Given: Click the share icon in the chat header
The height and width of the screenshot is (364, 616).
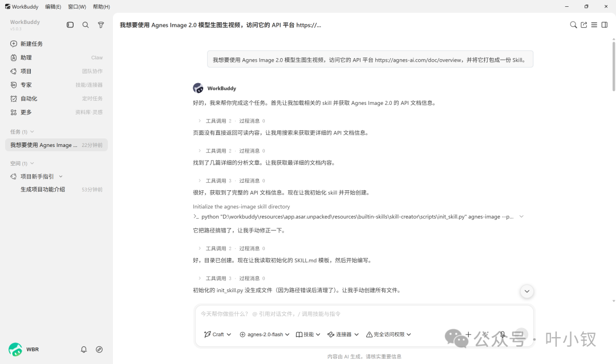Looking at the screenshot, I should tap(584, 24).
